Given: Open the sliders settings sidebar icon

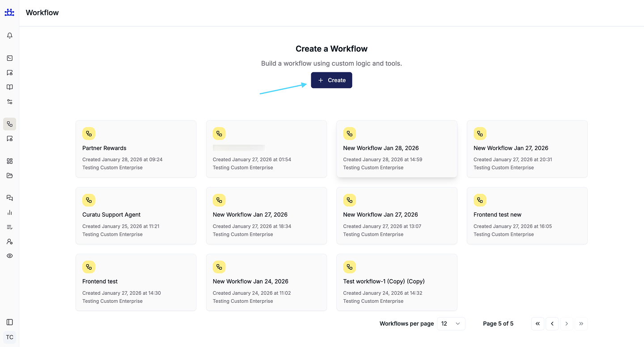Looking at the screenshot, I should click(9, 102).
